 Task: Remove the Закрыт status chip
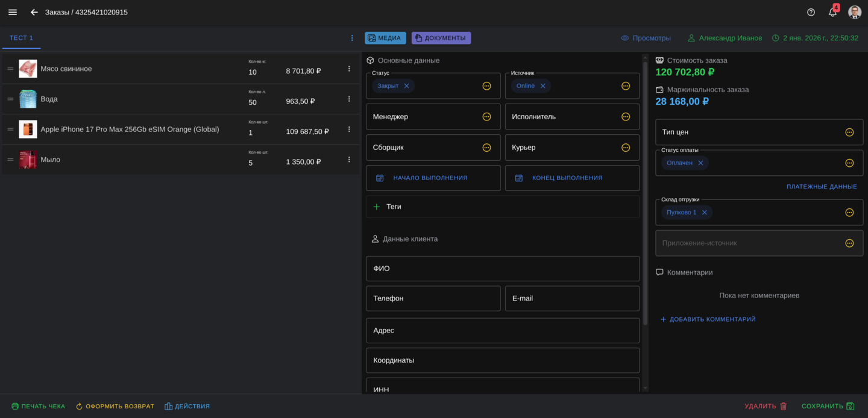(406, 86)
